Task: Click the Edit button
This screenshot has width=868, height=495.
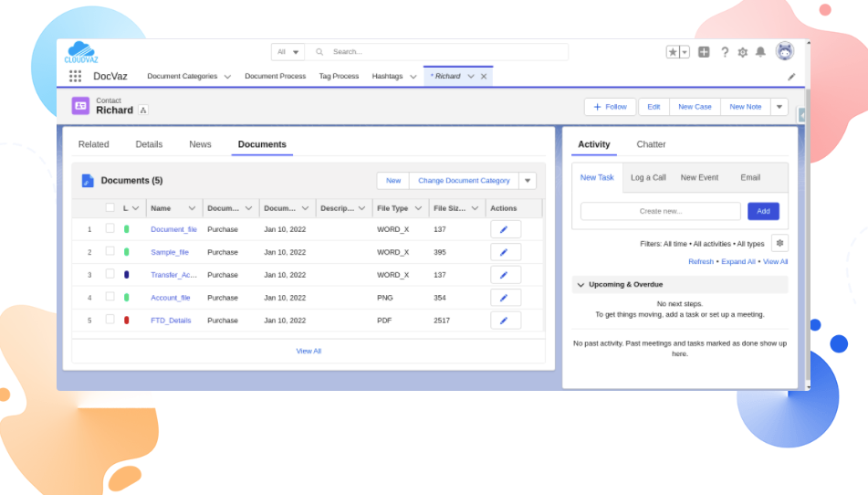Action: pyautogui.click(x=654, y=107)
